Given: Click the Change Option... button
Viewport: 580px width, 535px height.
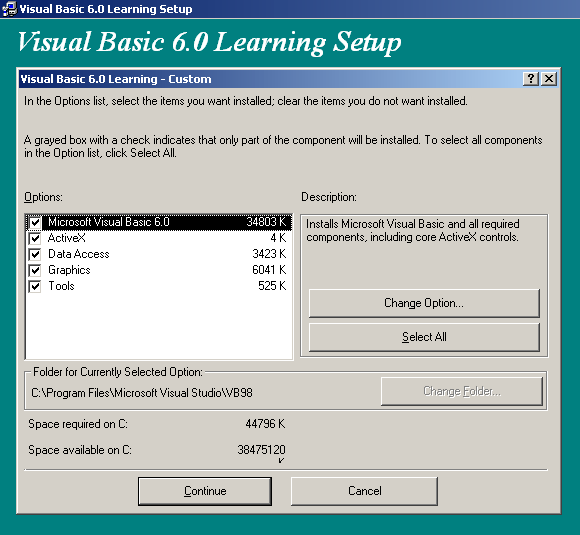Looking at the screenshot, I should (424, 303).
